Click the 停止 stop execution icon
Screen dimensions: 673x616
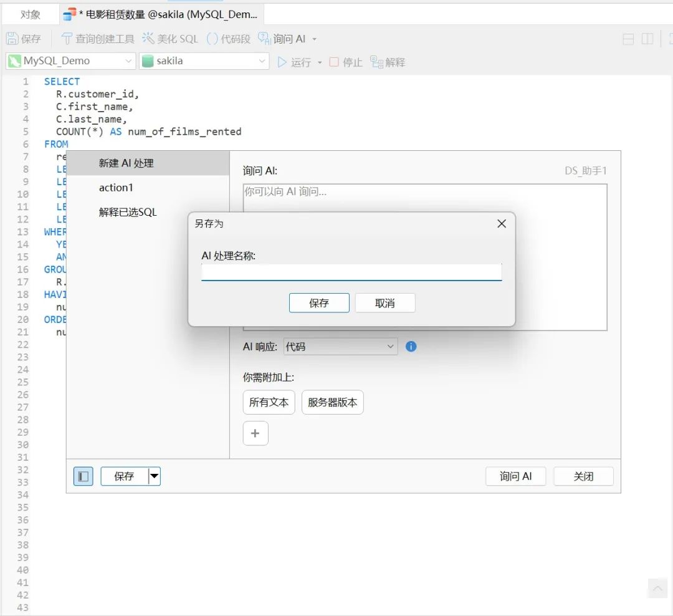pos(340,62)
